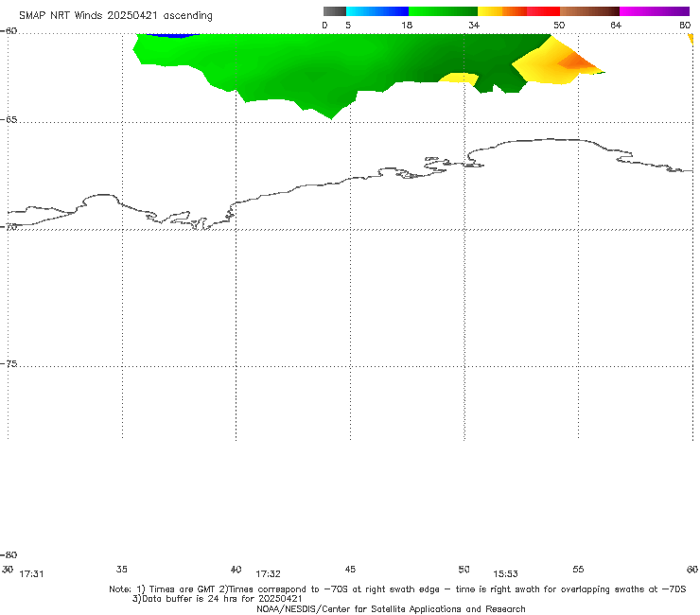
Task: Click the longitude axis label '45'
Action: pos(350,569)
